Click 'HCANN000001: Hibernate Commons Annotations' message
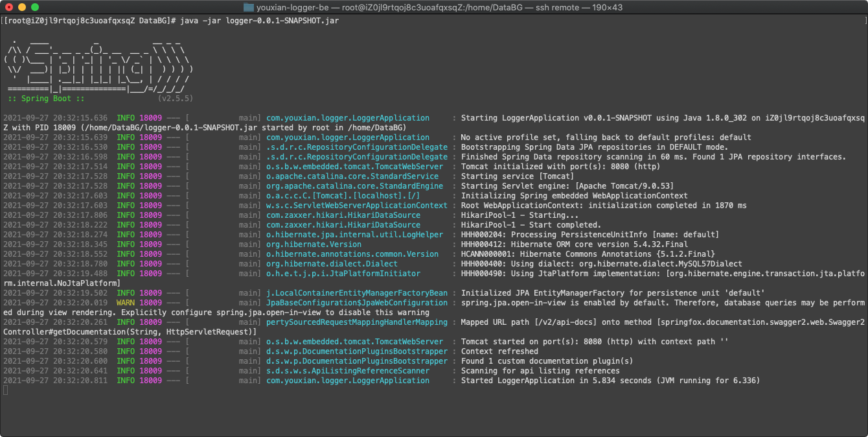This screenshot has height=437, width=868. [588, 254]
